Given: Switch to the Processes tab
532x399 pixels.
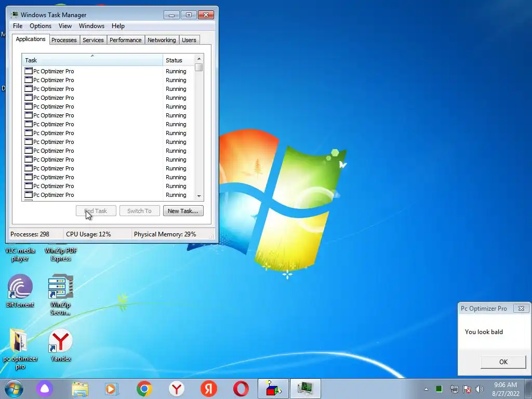Looking at the screenshot, I should point(64,40).
